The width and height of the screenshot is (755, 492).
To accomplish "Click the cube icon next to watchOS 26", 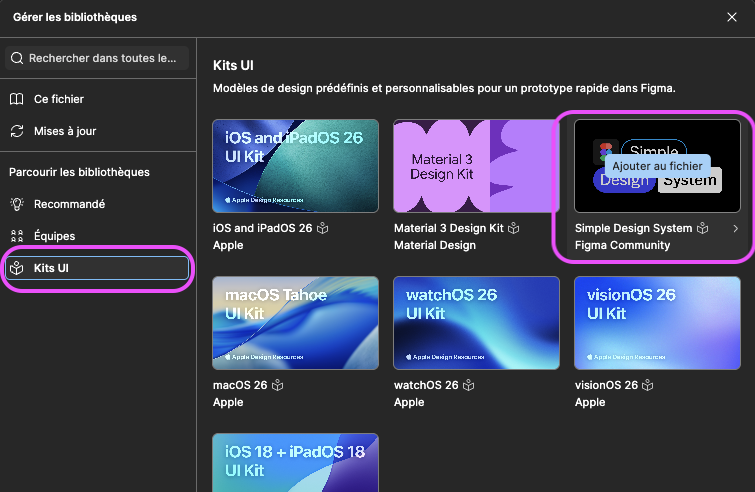I will pyautogui.click(x=468, y=385).
